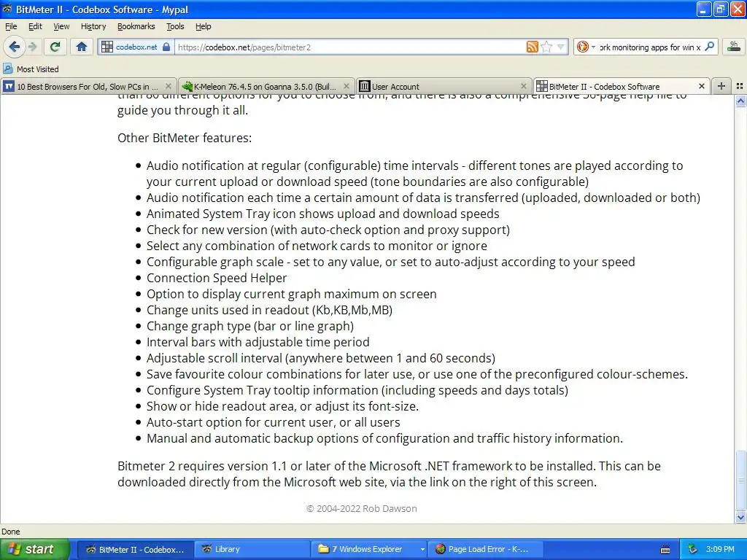
Task: Click the vertical scrollbar thumb
Action: (x=740, y=480)
